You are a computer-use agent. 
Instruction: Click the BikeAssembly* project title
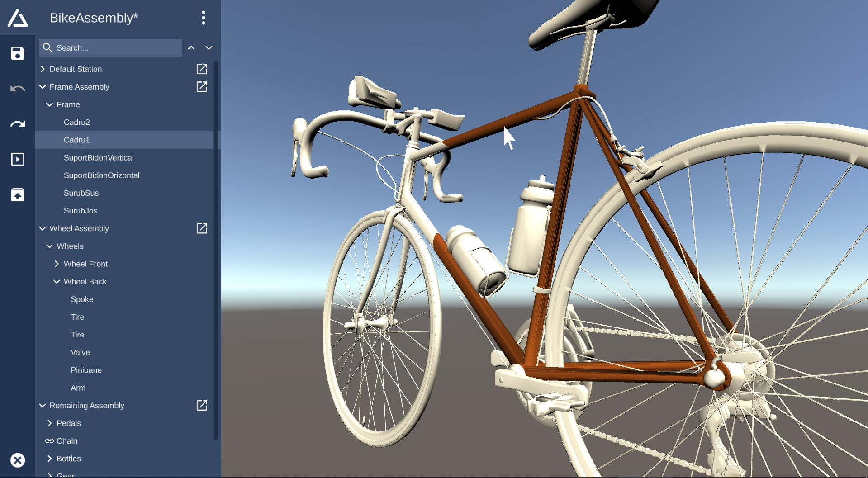(94, 18)
